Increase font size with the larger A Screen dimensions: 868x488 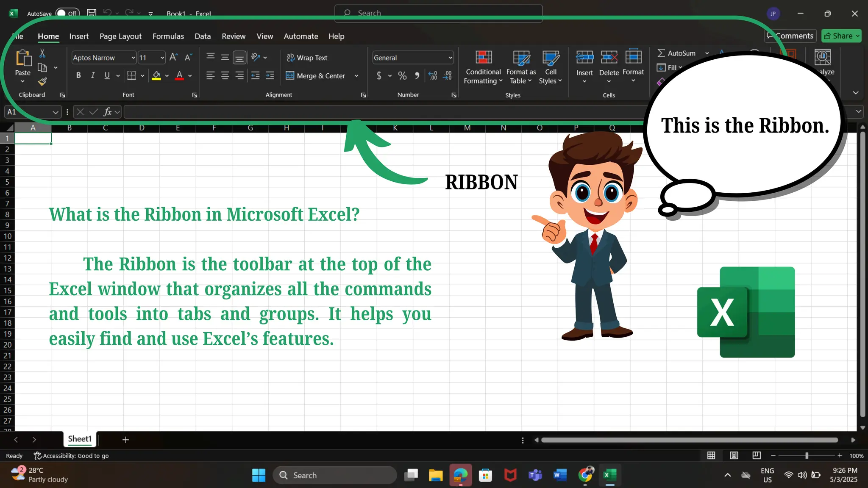coord(173,57)
